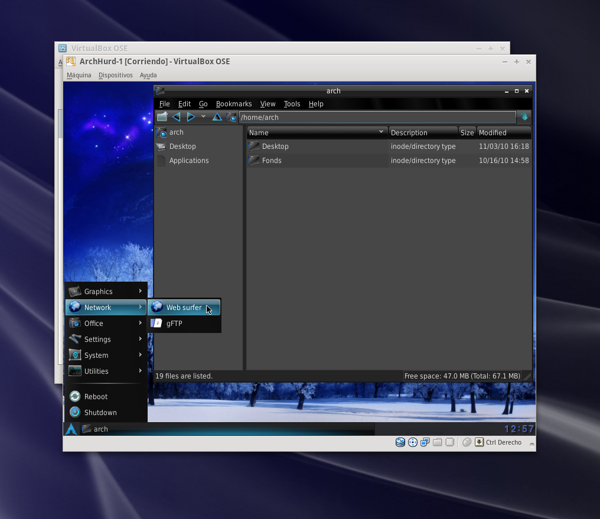Click the ArchHurd-1 VirtualBox title icon
The height and width of the screenshot is (519, 600).
click(x=71, y=61)
